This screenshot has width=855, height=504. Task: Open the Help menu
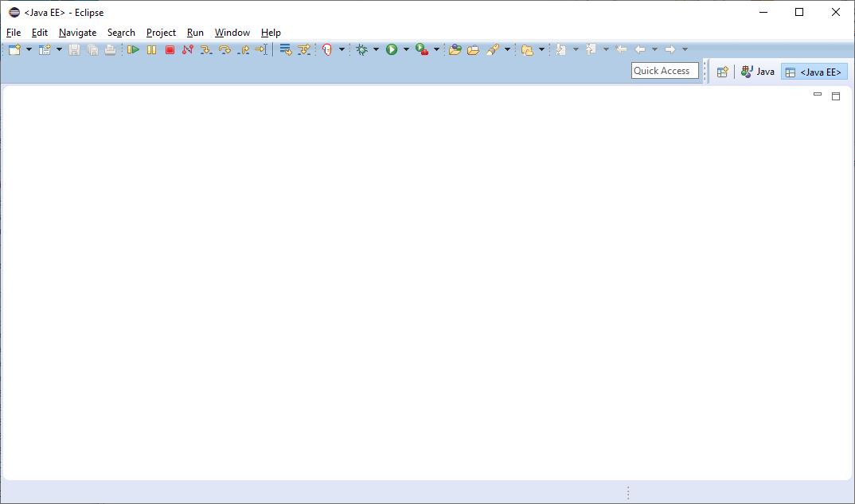point(271,33)
